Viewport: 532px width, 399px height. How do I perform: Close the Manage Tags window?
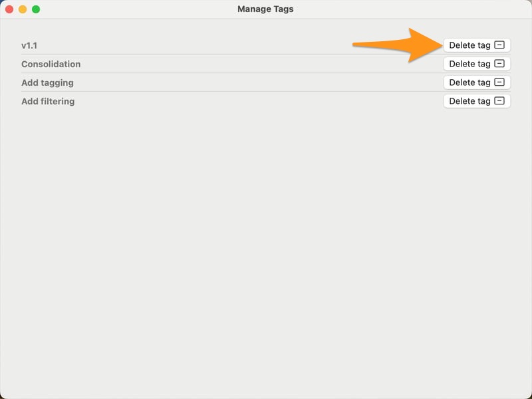(x=9, y=9)
